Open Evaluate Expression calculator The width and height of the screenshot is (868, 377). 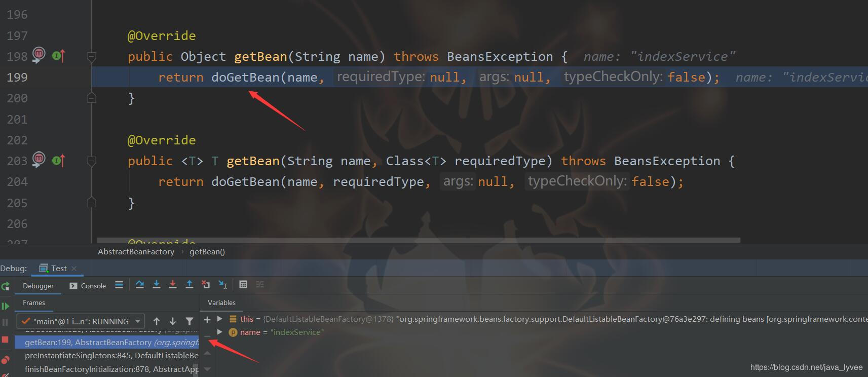pyautogui.click(x=243, y=285)
